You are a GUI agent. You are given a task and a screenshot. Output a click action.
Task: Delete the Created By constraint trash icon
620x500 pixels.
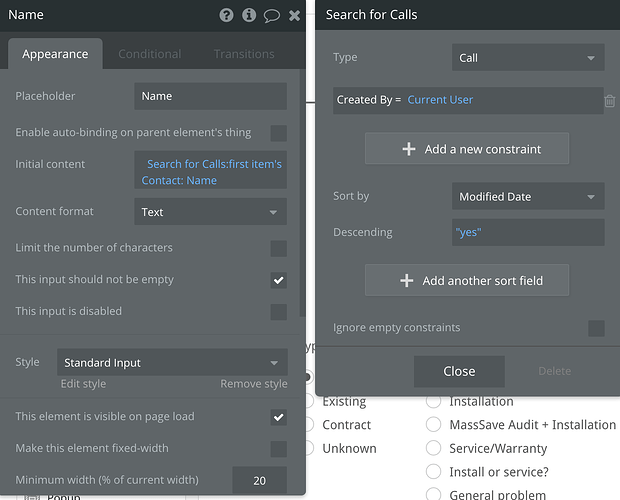610,100
